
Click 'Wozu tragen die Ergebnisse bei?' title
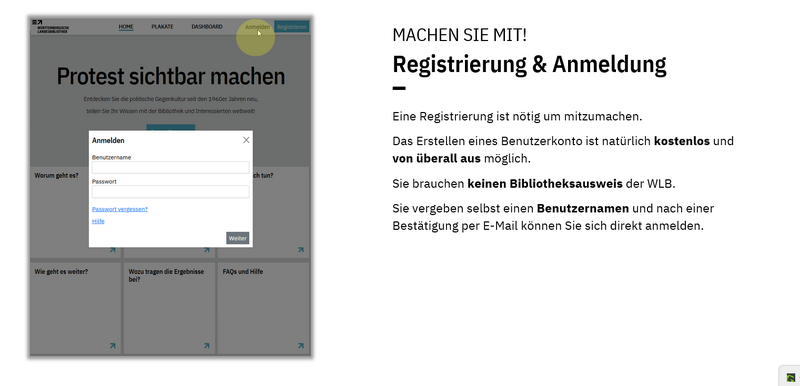[x=166, y=275]
